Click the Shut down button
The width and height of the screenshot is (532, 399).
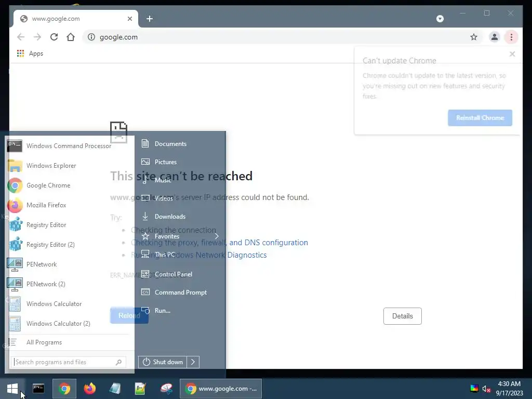[x=163, y=362]
